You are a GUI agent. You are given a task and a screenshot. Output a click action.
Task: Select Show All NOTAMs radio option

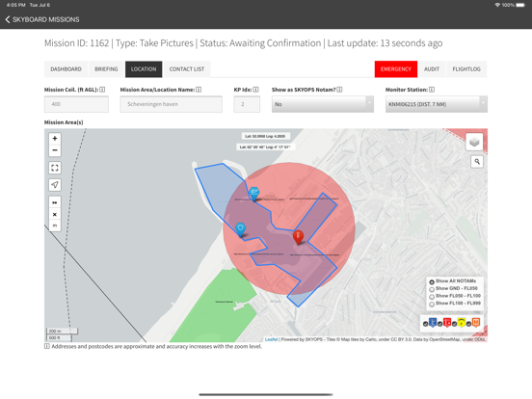(432, 282)
